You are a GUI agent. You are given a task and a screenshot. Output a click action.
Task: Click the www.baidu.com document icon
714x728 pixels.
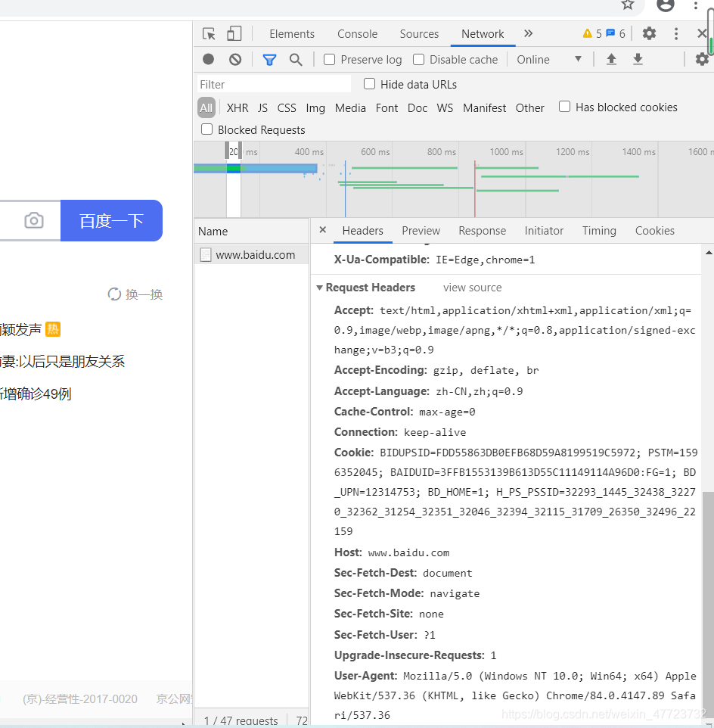[x=206, y=255]
